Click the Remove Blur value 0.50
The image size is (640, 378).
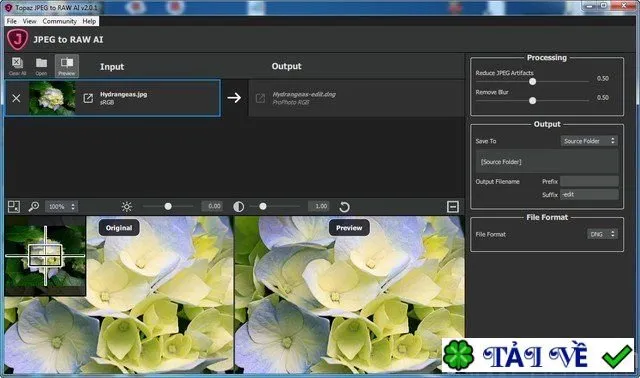coord(602,98)
